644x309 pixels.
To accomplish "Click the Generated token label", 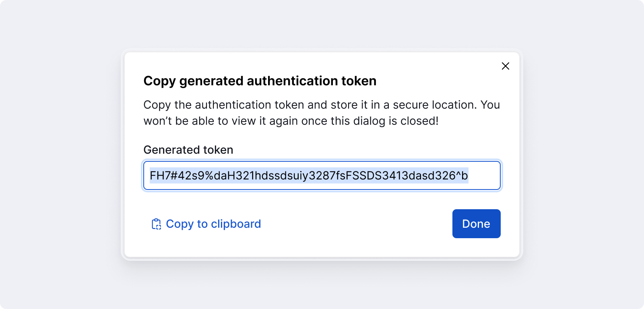I will click(188, 150).
